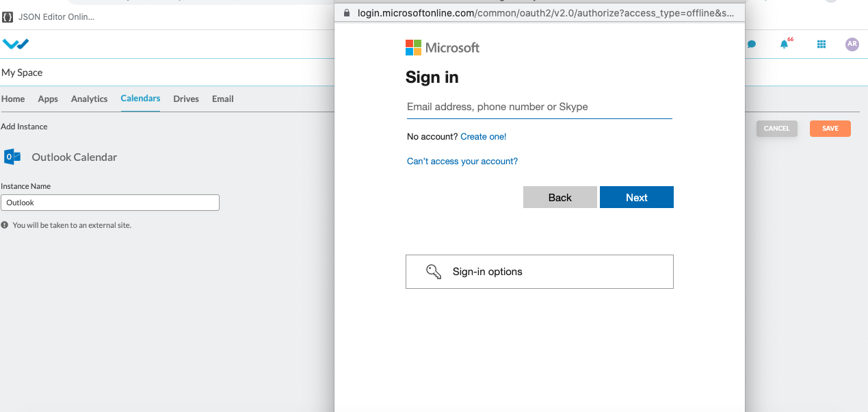Open the Email tab
This screenshot has height=412, width=868.
223,99
